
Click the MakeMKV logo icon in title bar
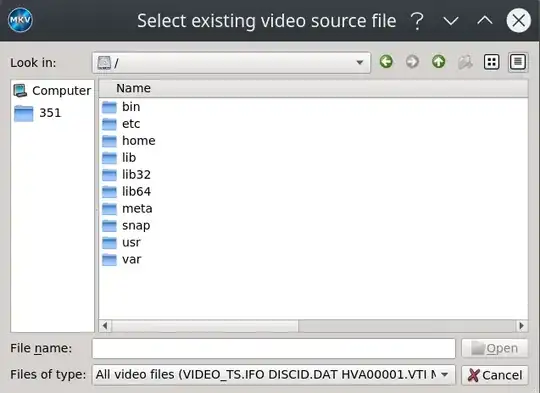pos(20,20)
